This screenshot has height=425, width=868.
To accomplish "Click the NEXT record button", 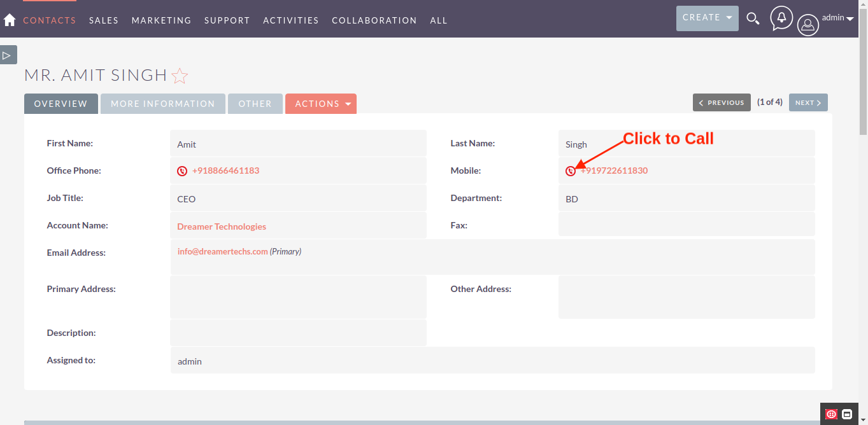I will pyautogui.click(x=808, y=102).
